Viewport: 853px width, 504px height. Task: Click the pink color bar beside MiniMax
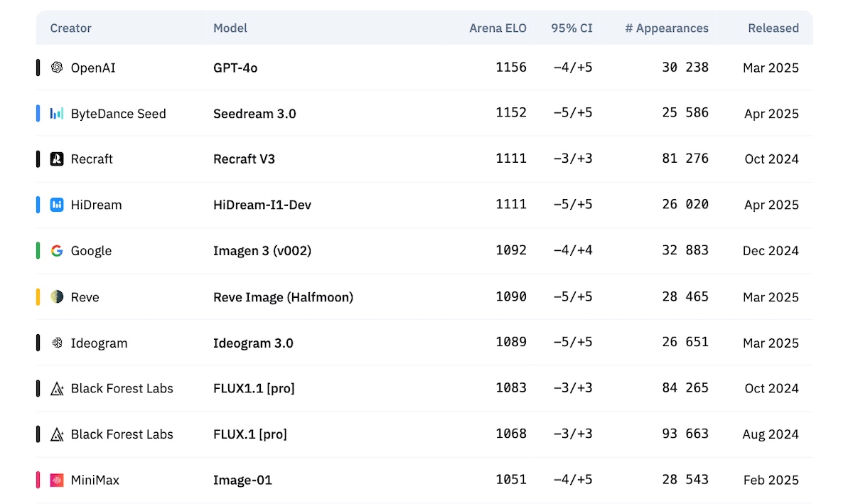click(x=38, y=481)
